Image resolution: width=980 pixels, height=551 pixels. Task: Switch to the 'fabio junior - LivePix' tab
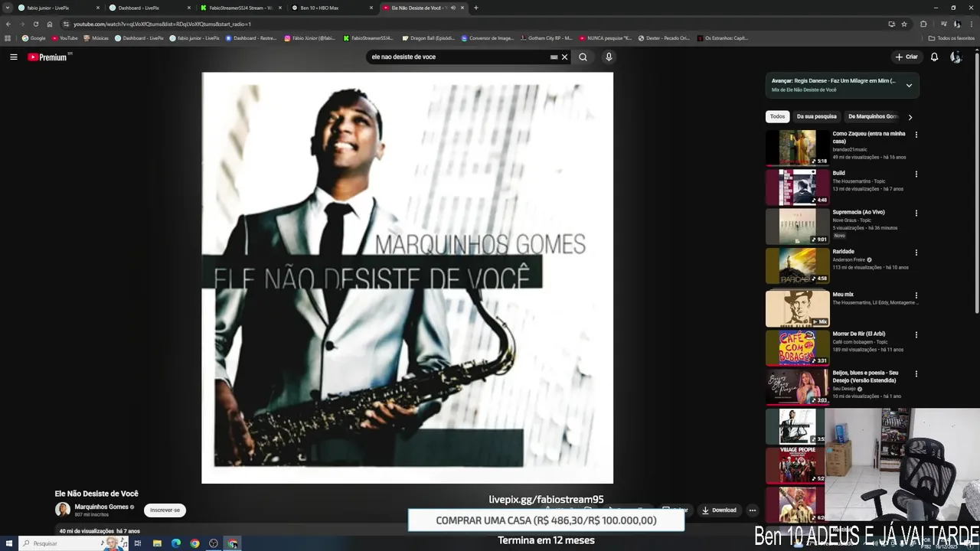(x=59, y=8)
